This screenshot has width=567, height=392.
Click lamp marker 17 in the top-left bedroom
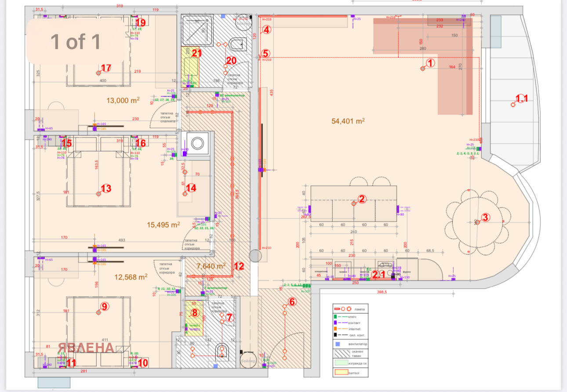(x=105, y=69)
